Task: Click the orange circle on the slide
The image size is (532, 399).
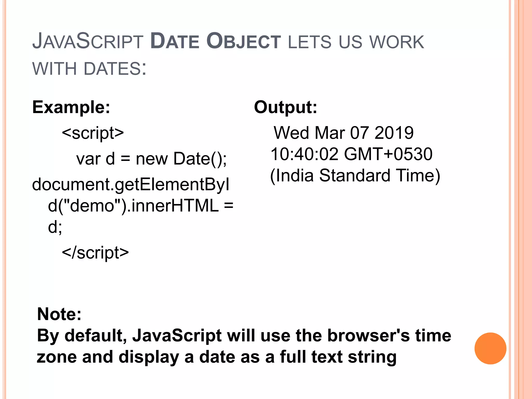Action: pos(490,348)
